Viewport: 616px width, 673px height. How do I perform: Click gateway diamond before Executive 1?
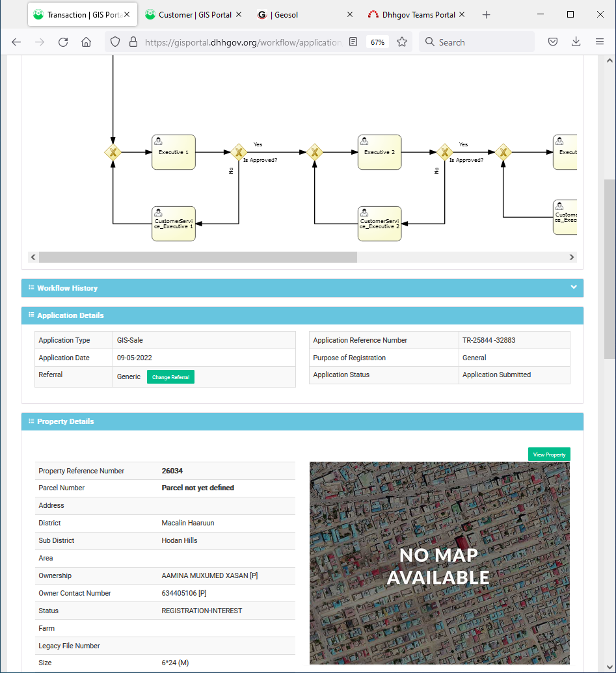113,152
